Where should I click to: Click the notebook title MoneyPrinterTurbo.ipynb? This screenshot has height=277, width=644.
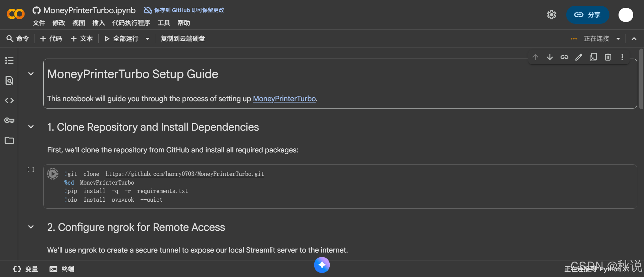pyautogui.click(x=90, y=10)
